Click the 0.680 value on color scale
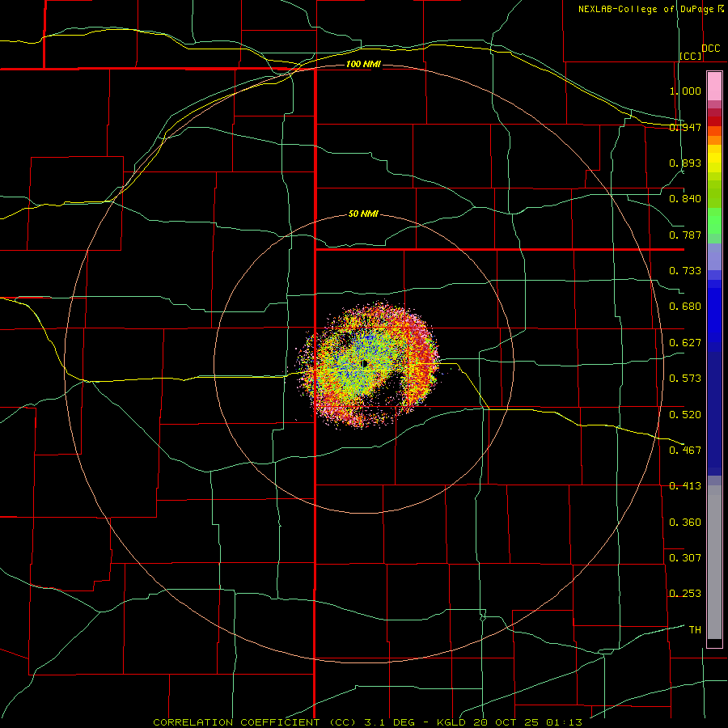The width and height of the screenshot is (728, 728). (x=685, y=307)
